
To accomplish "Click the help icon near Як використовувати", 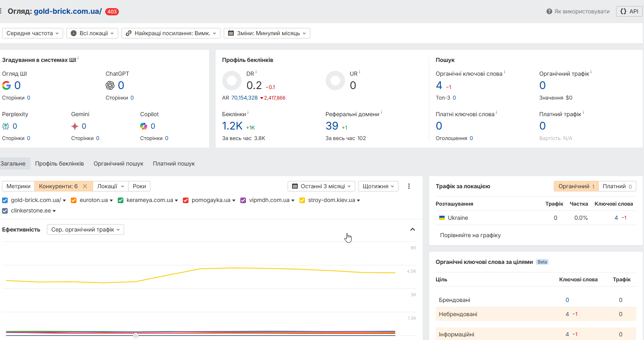I will (x=549, y=11).
